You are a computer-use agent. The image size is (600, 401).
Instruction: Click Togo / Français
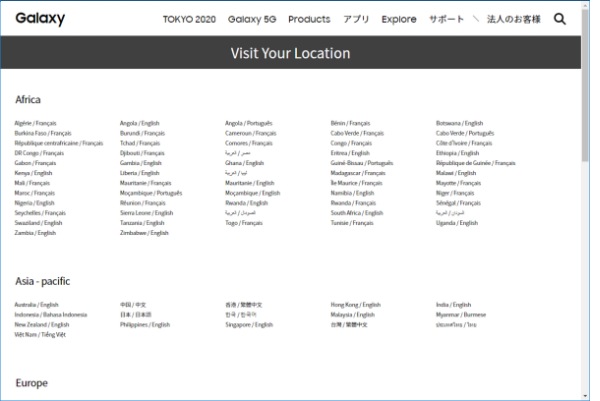click(x=244, y=223)
